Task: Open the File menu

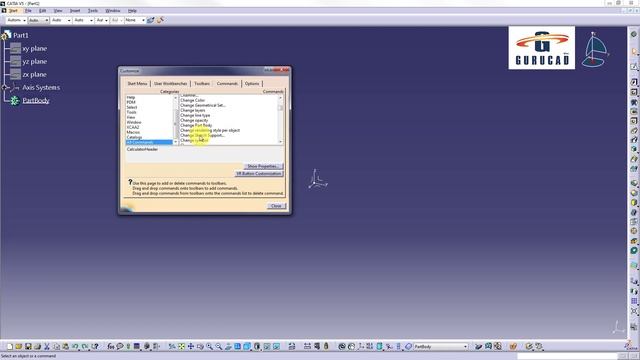Action: pos(28,11)
